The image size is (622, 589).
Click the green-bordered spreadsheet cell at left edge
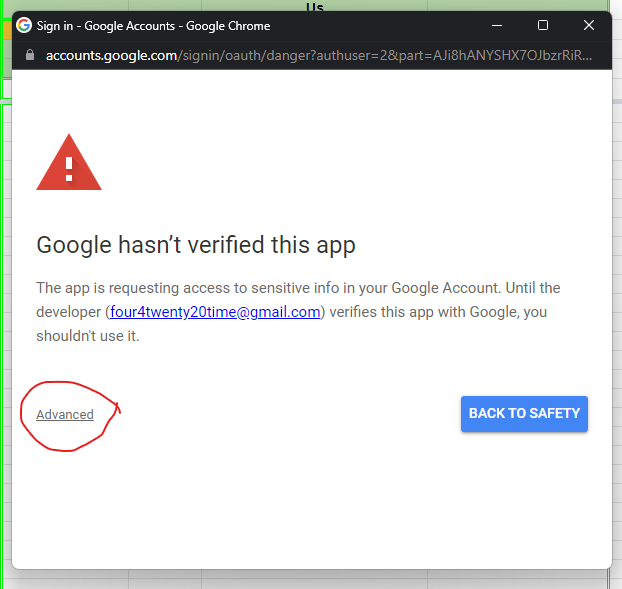tap(5, 88)
